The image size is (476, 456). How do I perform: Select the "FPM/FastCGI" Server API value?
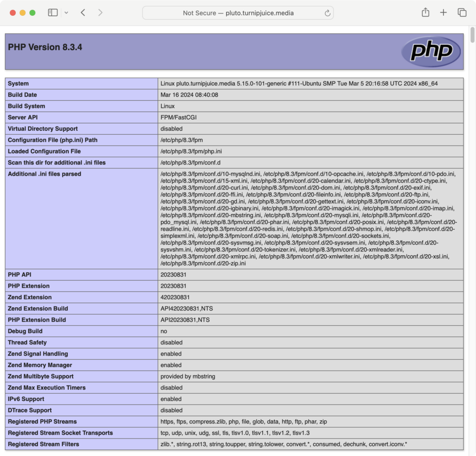pyautogui.click(x=179, y=117)
